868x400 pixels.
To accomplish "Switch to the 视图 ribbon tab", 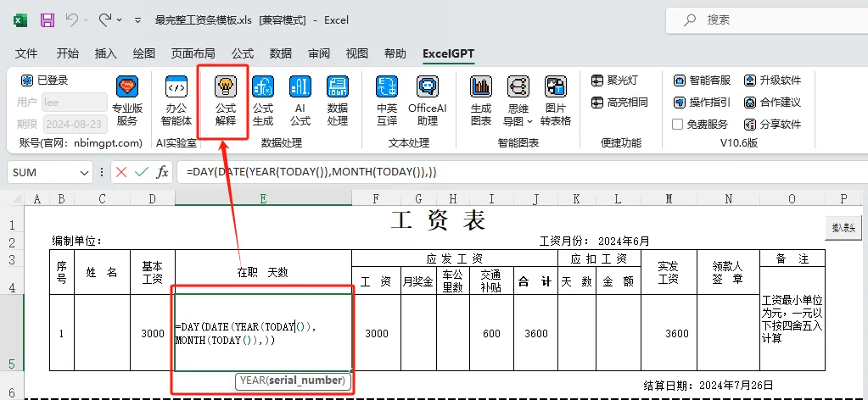I will (x=357, y=53).
